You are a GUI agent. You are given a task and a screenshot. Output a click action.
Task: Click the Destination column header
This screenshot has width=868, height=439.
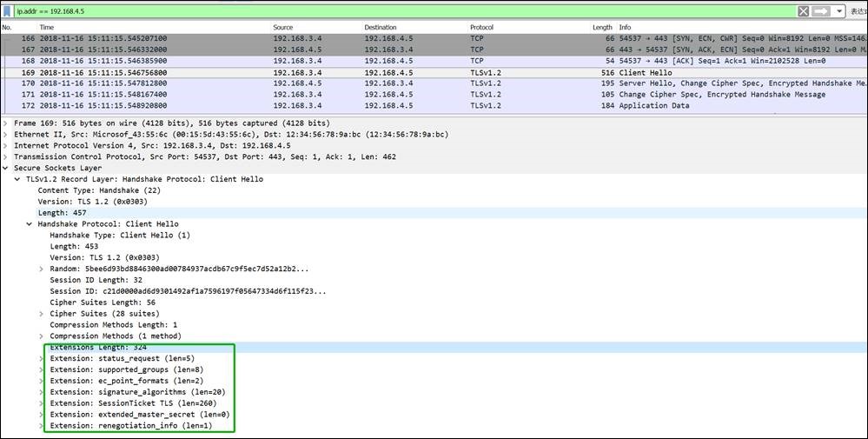pos(381,28)
